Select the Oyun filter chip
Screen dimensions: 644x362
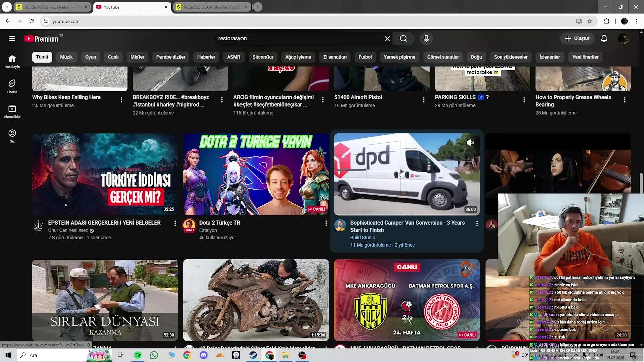click(91, 57)
